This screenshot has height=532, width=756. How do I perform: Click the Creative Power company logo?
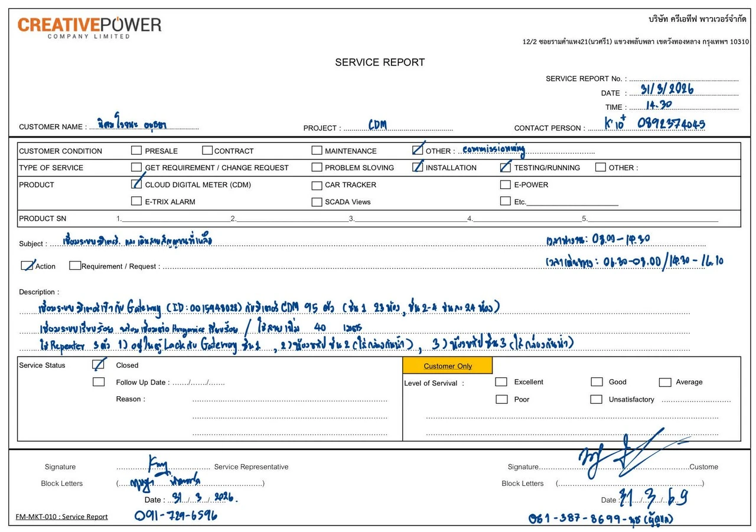[x=89, y=27]
